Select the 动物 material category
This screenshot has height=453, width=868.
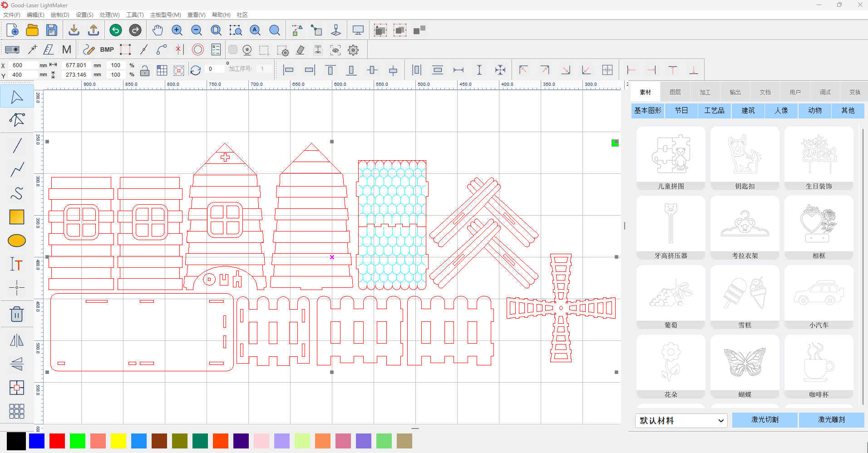[x=815, y=110]
